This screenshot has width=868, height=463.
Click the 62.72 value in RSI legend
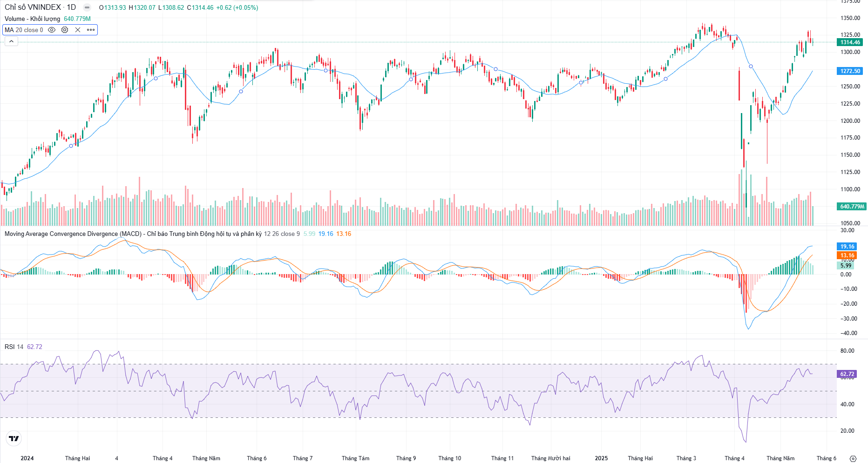(x=34, y=347)
